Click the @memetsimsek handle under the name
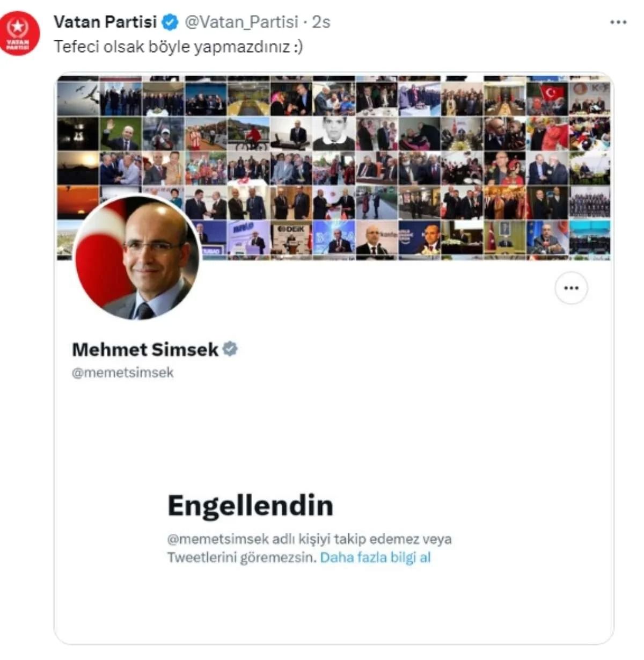Viewport: 644px width, 660px height. 123,373
